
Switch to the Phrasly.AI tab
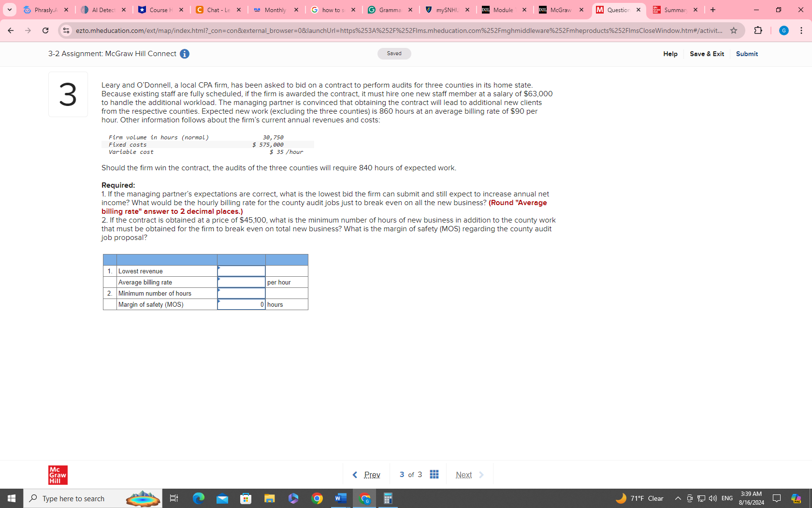(x=46, y=10)
